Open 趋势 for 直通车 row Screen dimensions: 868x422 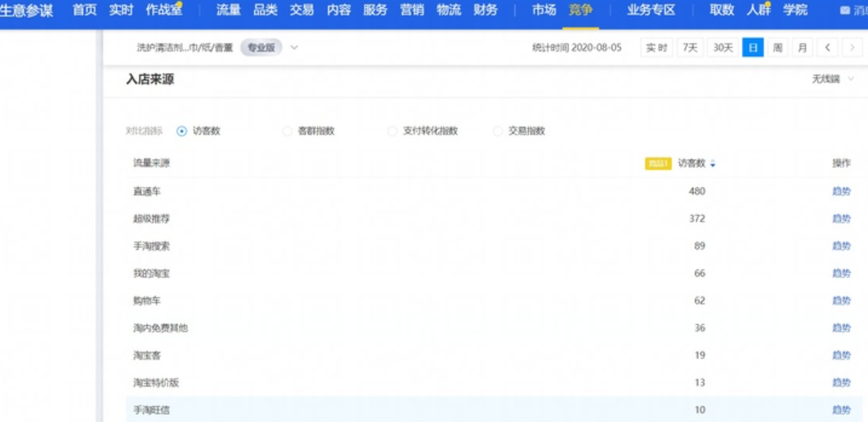coord(841,191)
